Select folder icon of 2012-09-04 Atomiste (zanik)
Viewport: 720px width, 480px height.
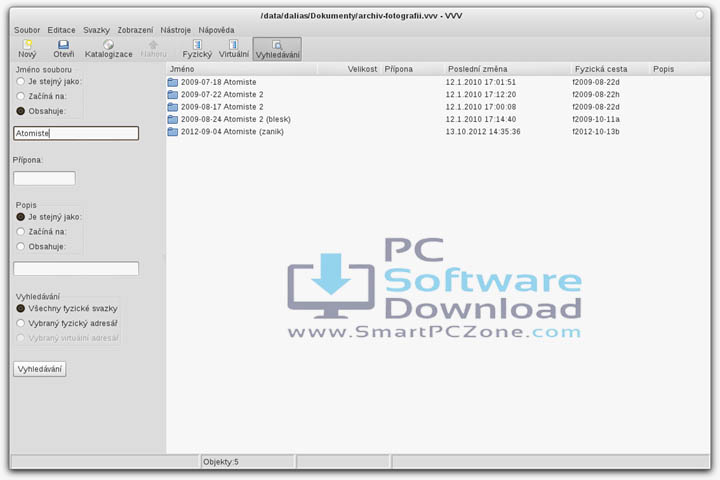173,132
